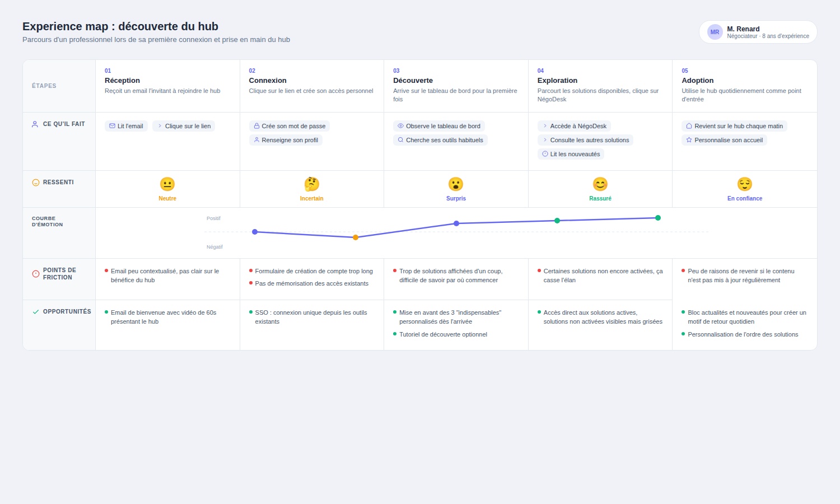
Task: Click the COURBE D'ÉMOTION row label
Action: (48, 222)
